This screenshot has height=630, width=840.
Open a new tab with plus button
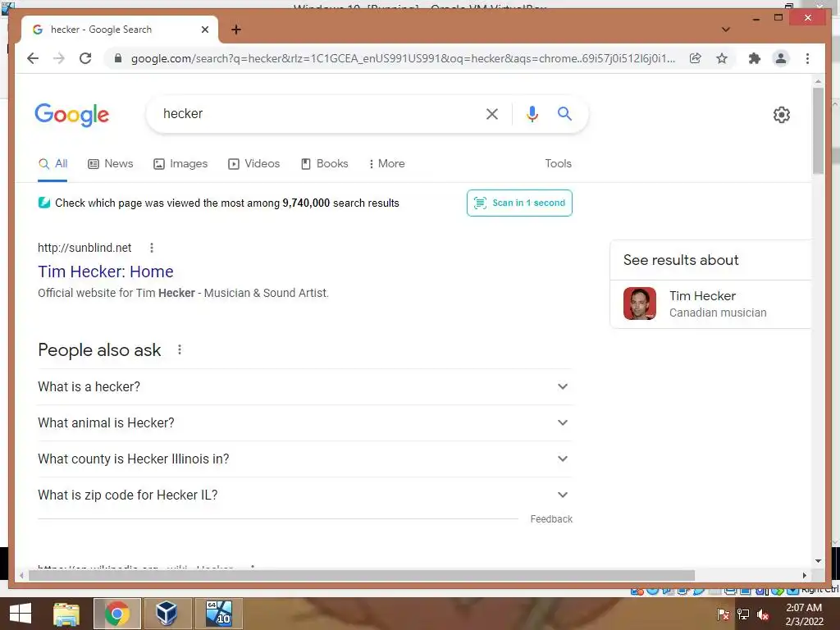click(236, 30)
